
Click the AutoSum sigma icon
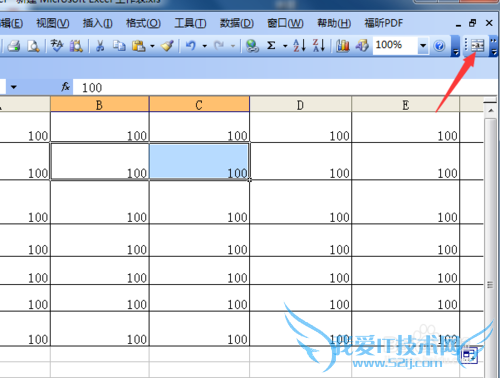coord(271,45)
